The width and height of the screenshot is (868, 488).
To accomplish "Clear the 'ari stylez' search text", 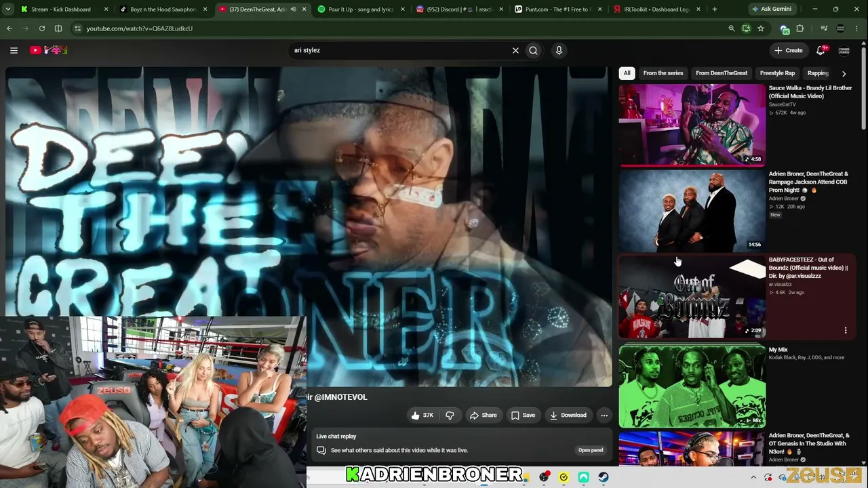I will pyautogui.click(x=515, y=50).
